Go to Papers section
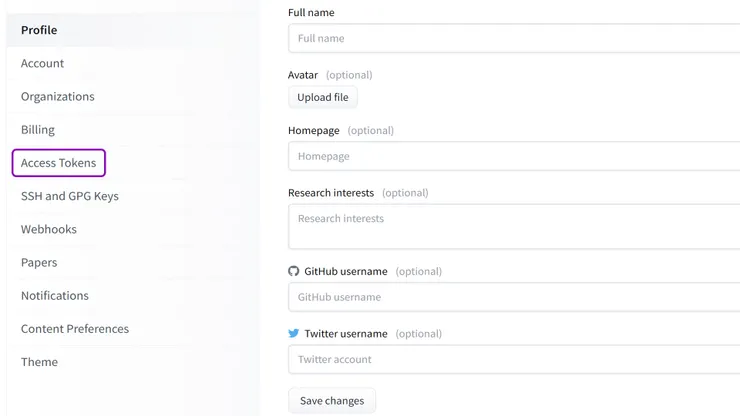This screenshot has width=740, height=416. [x=39, y=262]
